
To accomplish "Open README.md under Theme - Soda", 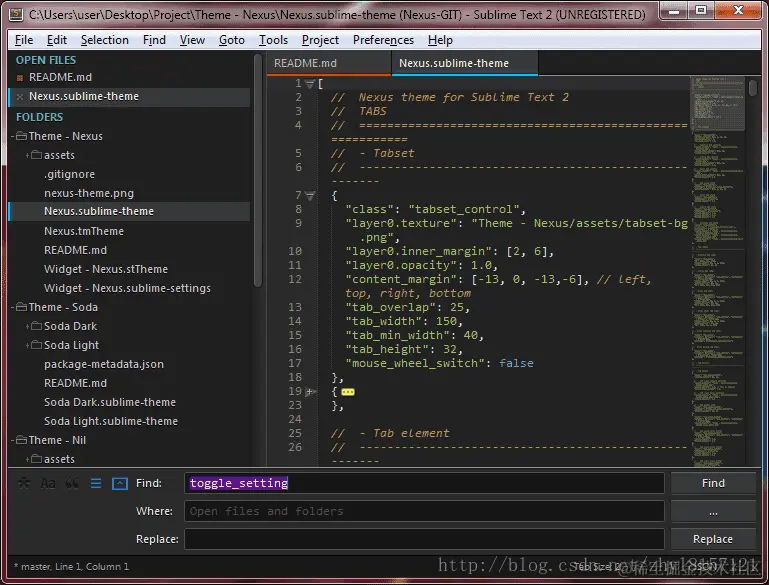I will [x=75, y=383].
